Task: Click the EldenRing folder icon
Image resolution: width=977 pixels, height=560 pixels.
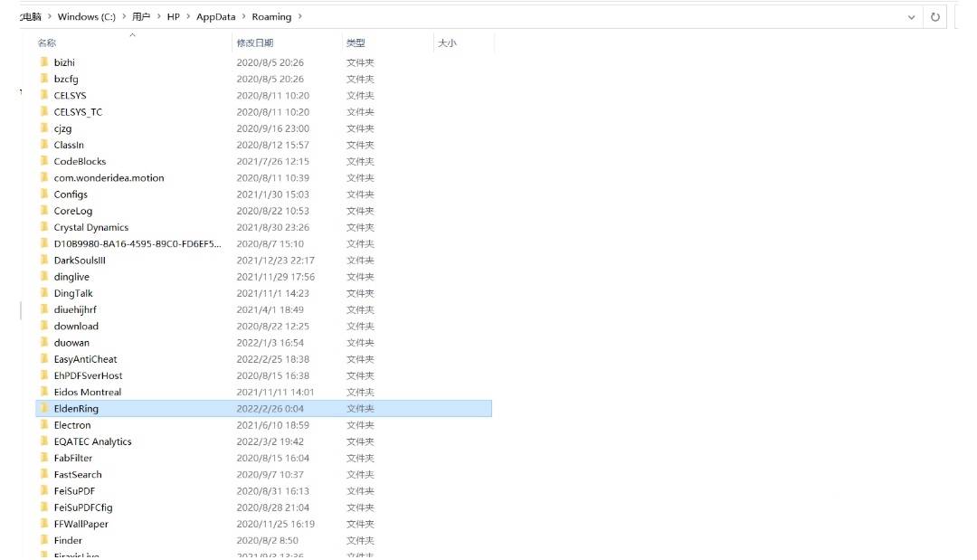Action: (x=43, y=409)
